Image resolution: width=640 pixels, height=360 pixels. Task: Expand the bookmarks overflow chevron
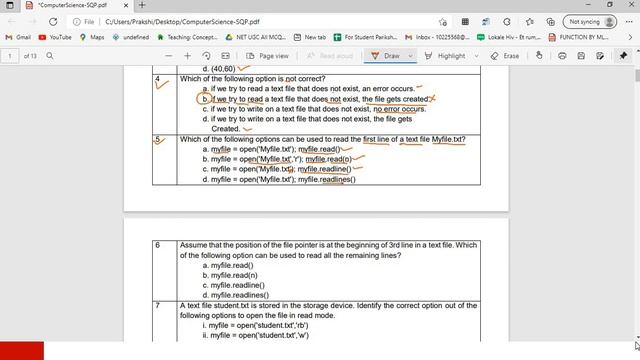click(x=630, y=37)
